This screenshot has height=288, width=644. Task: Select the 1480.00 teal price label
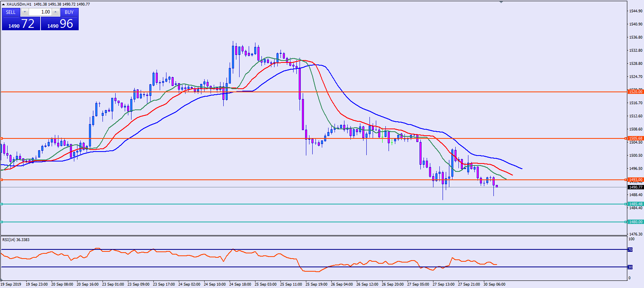point(635,222)
